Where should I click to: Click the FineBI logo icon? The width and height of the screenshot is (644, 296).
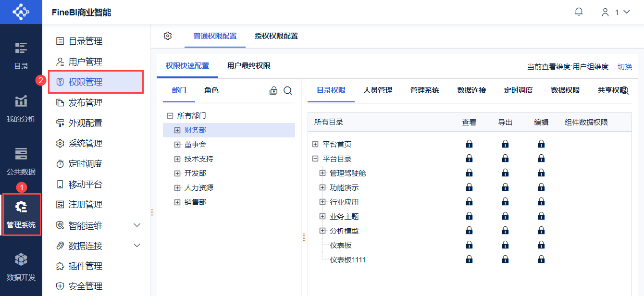(x=21, y=12)
